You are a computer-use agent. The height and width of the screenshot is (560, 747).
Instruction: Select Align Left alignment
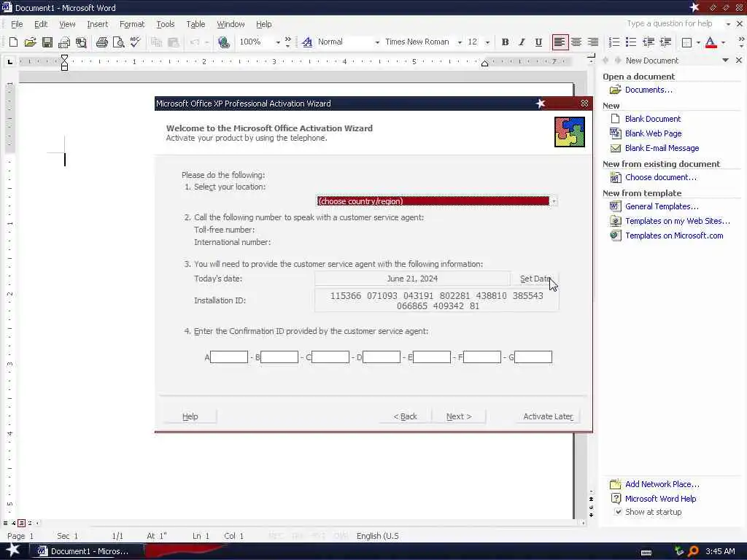click(560, 42)
